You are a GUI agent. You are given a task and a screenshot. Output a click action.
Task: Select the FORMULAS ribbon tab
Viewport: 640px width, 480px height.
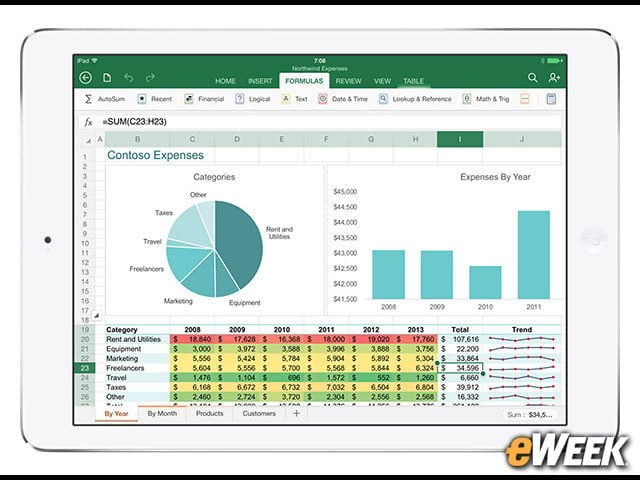point(304,81)
